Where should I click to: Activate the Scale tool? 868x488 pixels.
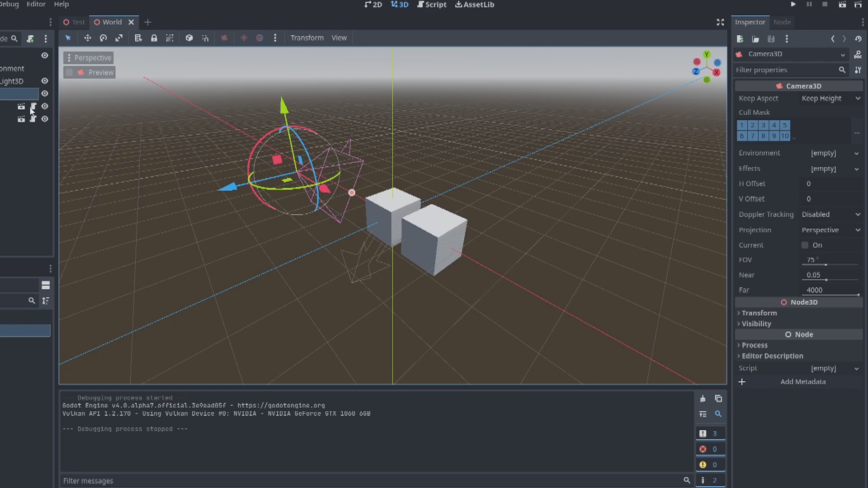tap(119, 38)
